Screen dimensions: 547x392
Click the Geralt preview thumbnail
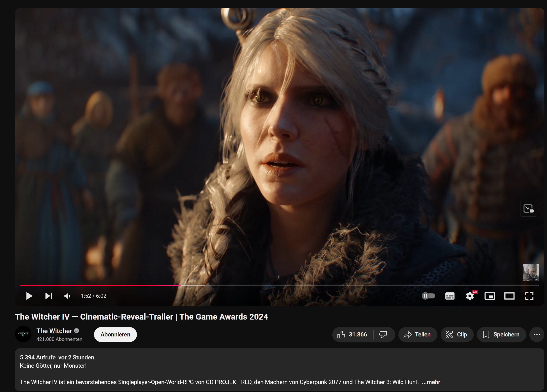click(x=531, y=273)
